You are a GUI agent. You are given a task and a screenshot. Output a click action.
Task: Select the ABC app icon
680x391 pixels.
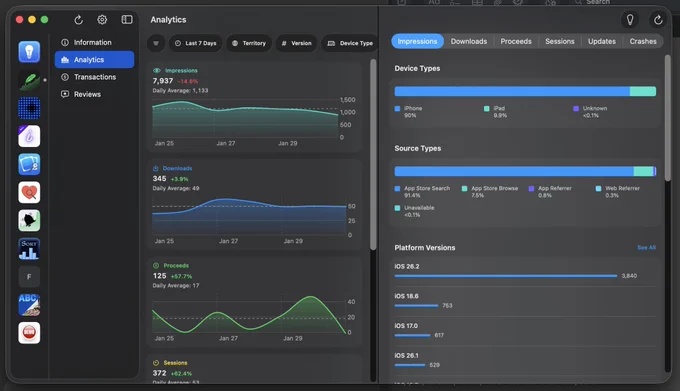click(29, 305)
